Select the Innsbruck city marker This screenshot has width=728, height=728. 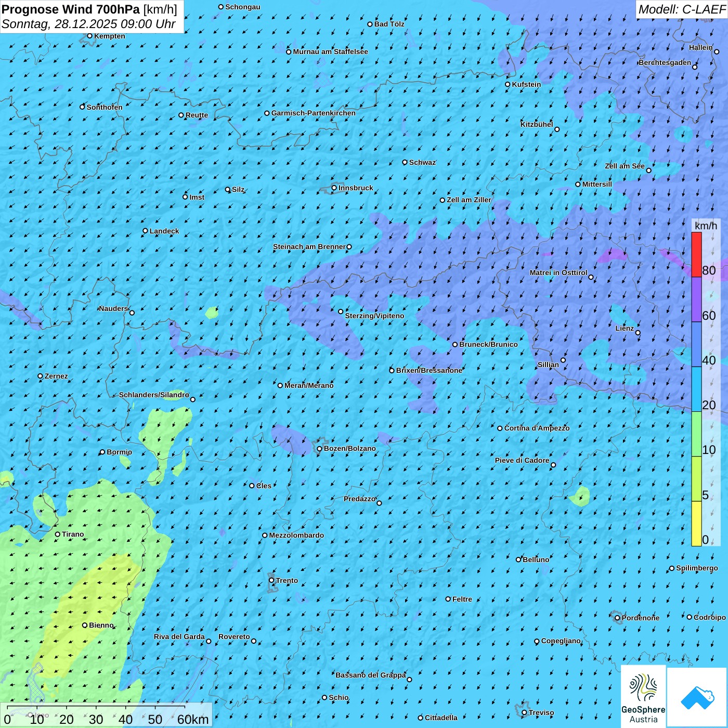[x=334, y=188]
